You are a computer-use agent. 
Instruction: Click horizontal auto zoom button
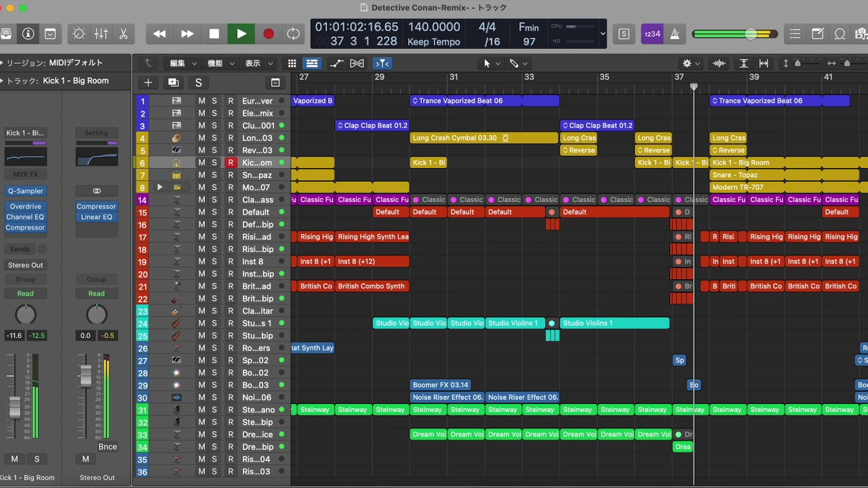coord(764,63)
